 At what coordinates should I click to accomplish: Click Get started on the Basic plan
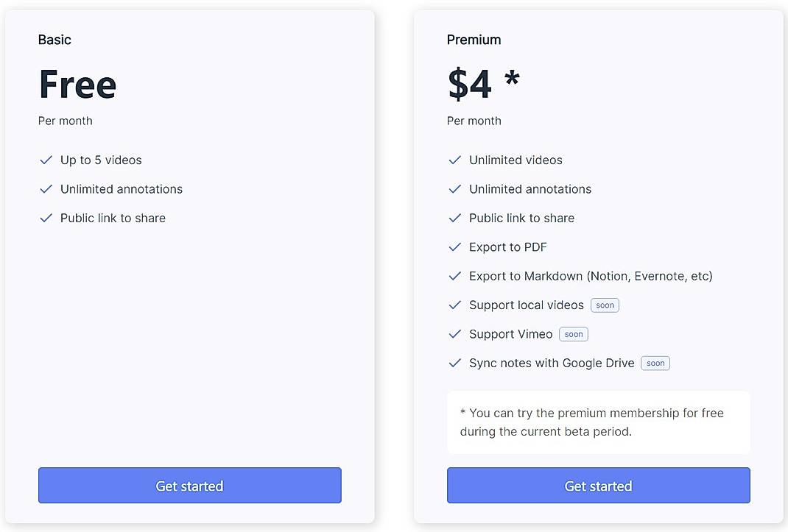[189, 486]
